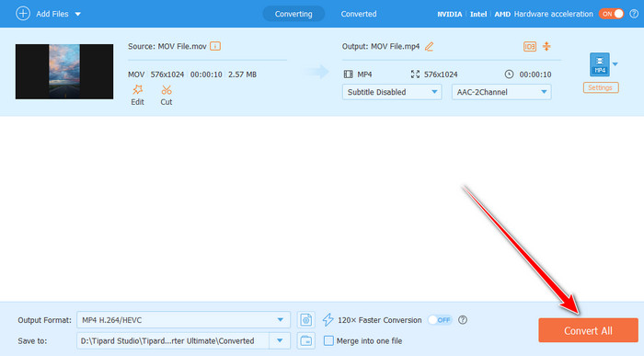The image size is (644, 356).
Task: Open help icon beside Faster Conversion
Action: (x=463, y=320)
